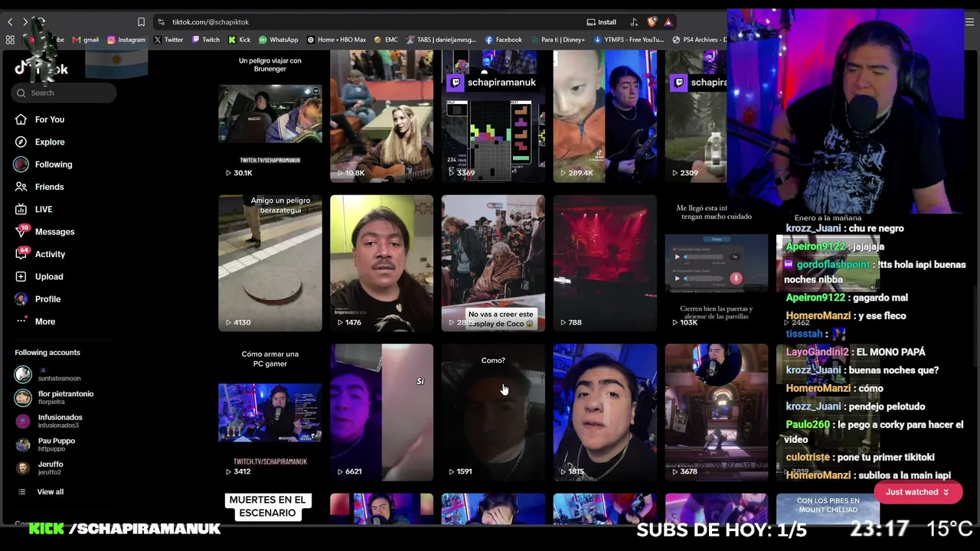The height and width of the screenshot is (551, 980).
Task: Open the Kick bookmark
Action: point(240,40)
